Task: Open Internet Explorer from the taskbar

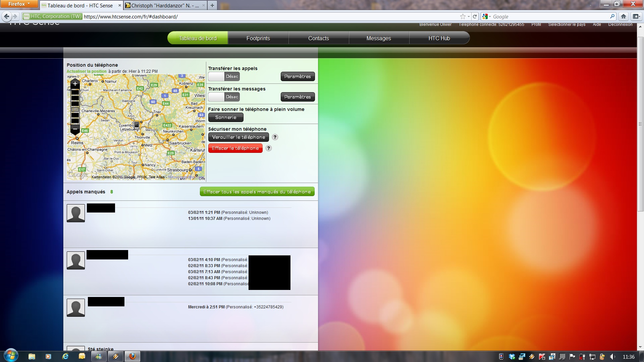Action: pos(65,356)
